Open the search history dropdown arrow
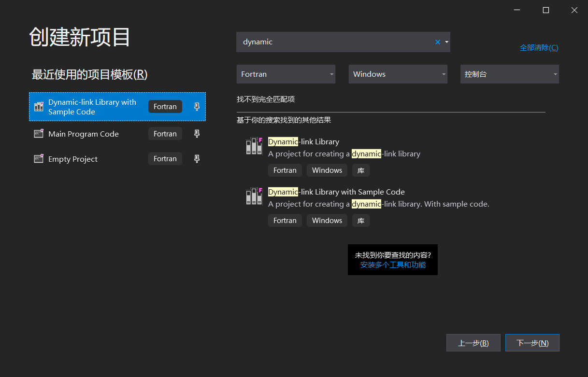Screen dimensions: 588x377 click(x=446, y=42)
